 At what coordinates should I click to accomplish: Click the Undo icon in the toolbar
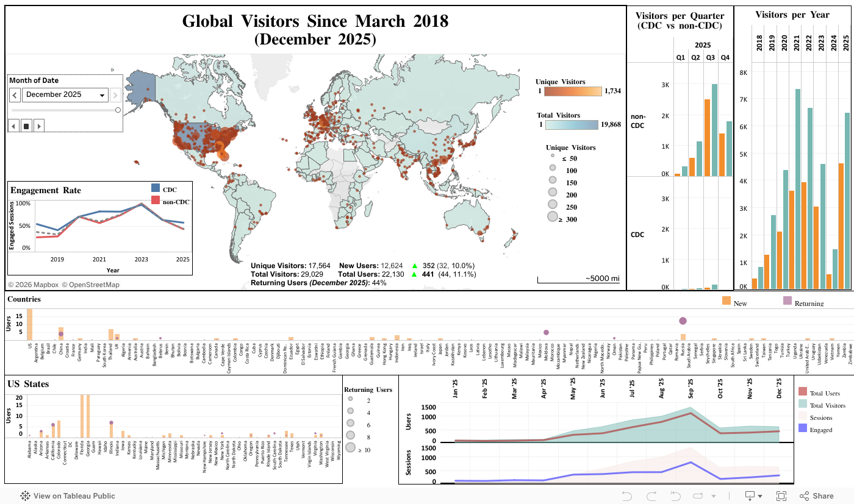pos(627,495)
